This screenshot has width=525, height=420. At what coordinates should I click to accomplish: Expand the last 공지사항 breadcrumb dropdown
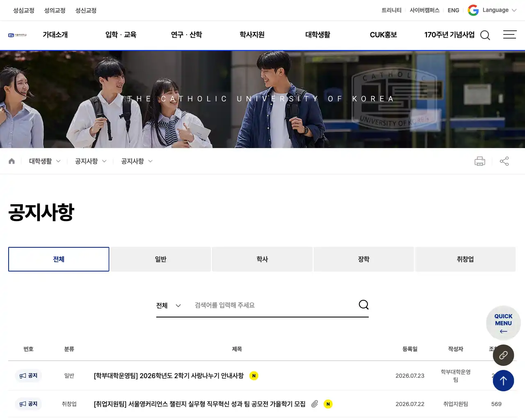coord(137,161)
